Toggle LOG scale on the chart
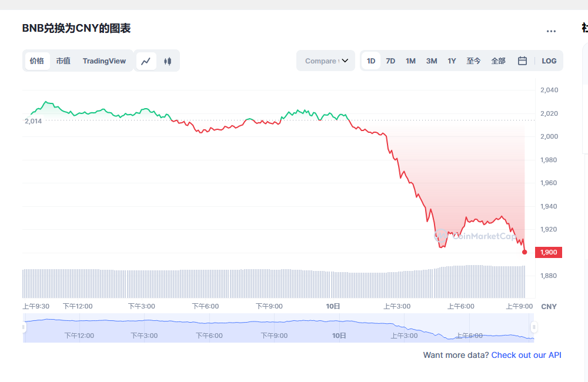Image resolution: width=588 pixels, height=382 pixels. (549, 61)
